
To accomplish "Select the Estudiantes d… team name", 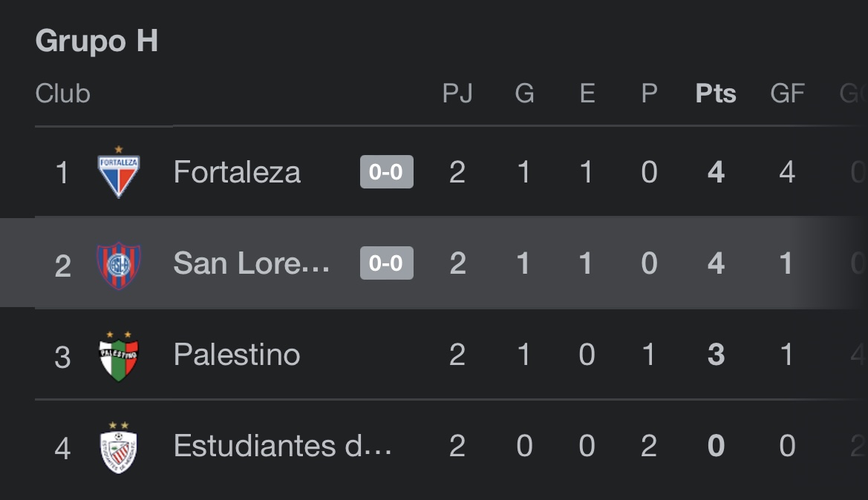I will (x=283, y=445).
